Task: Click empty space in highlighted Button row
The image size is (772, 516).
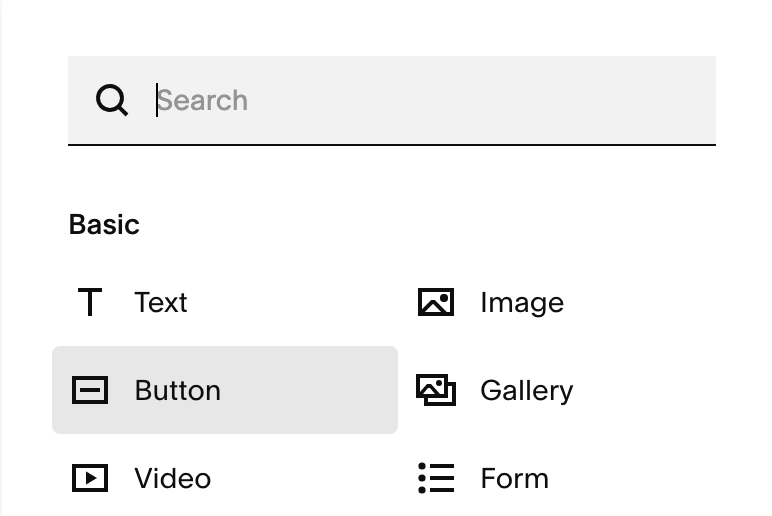Action: (x=309, y=390)
